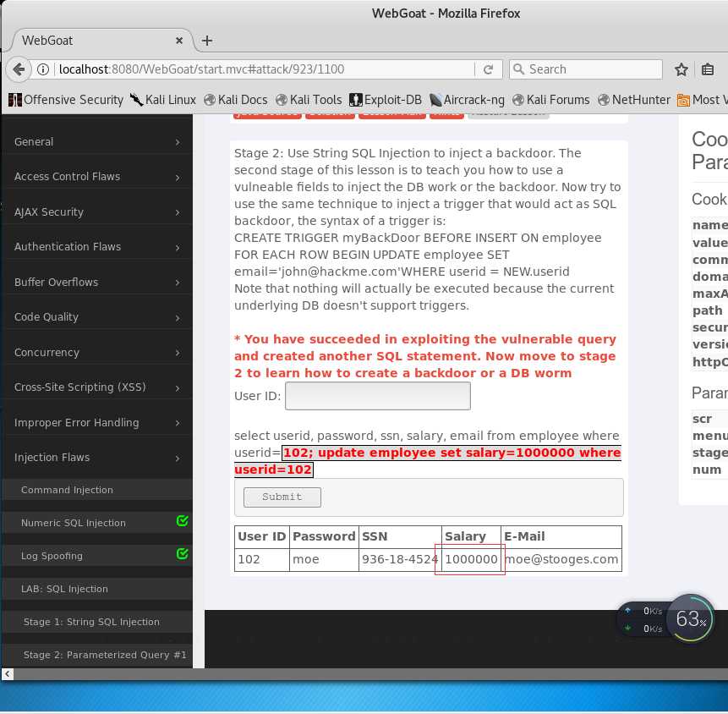This screenshot has height=714, width=728.
Task: Reload the page with the refresh icon
Action: 488,69
